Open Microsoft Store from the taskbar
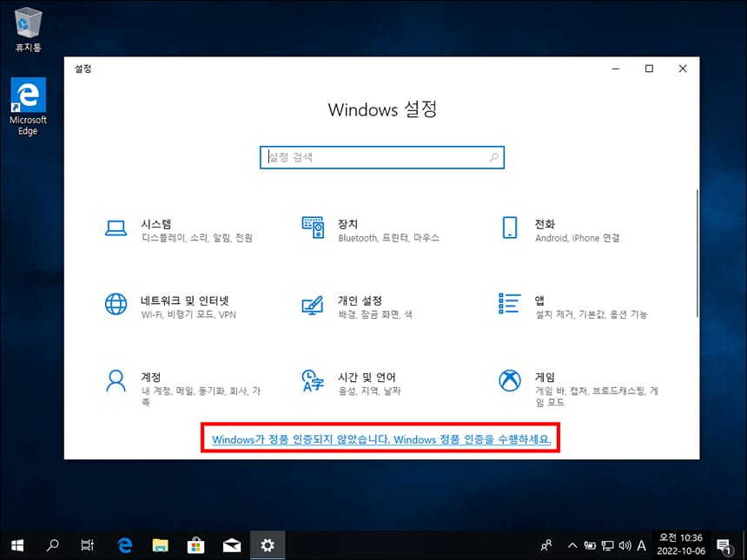This screenshot has width=747, height=560. 195,545
